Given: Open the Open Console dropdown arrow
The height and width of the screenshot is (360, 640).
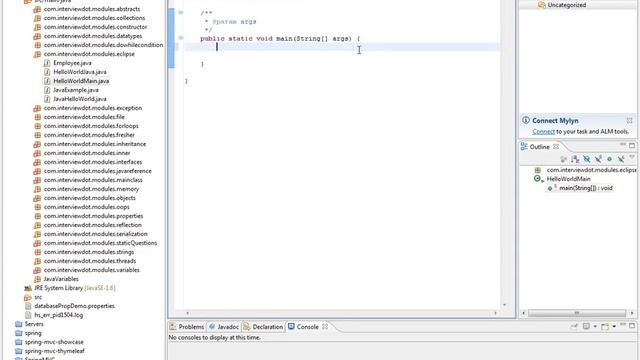Looking at the screenshot, I should point(614,327).
